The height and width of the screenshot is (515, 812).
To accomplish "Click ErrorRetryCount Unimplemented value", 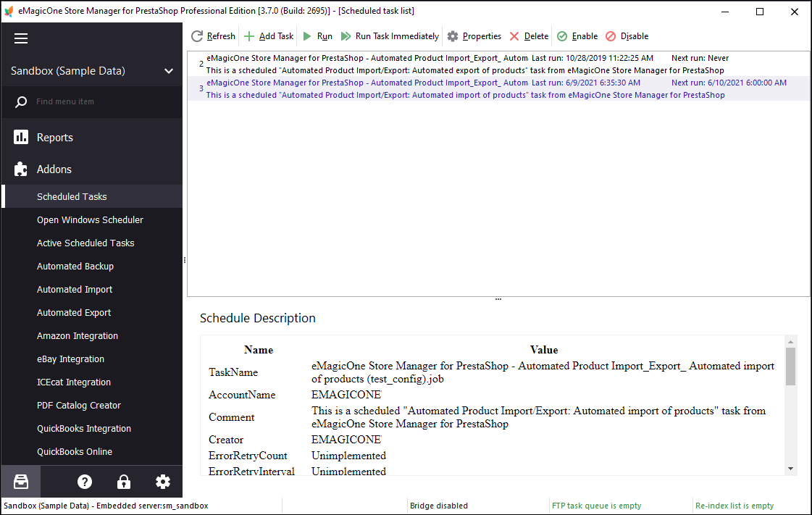I will pos(348,456).
